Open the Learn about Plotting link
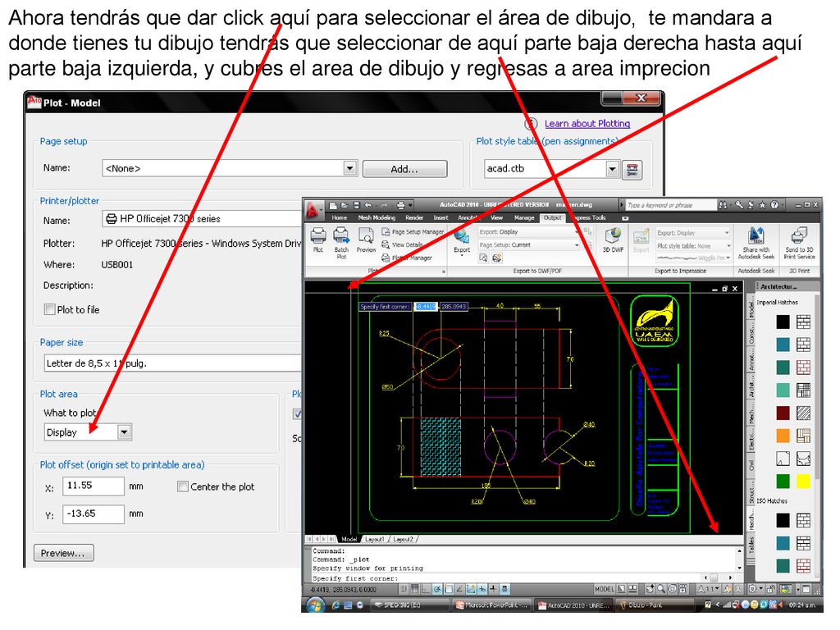This screenshot has width=840, height=630. 587,123
